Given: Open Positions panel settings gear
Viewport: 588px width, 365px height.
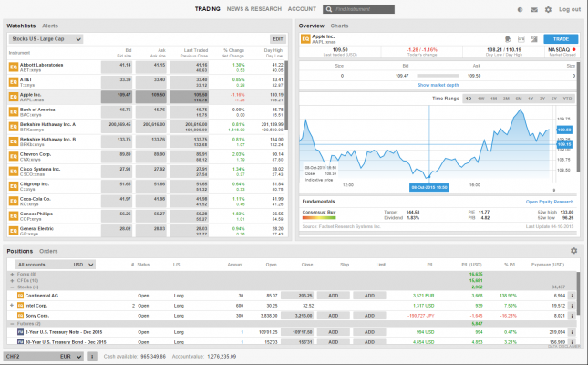Looking at the screenshot, I should (x=573, y=250).
